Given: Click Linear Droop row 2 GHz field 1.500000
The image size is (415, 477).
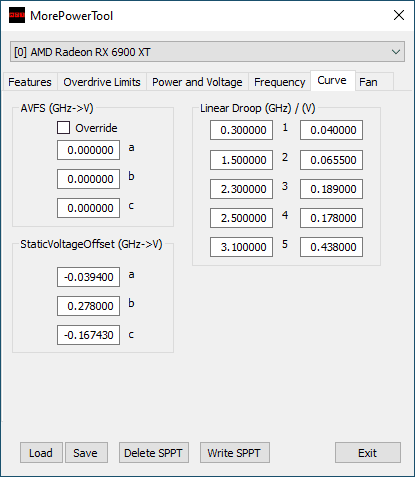Looking at the screenshot, I should 241,160.
